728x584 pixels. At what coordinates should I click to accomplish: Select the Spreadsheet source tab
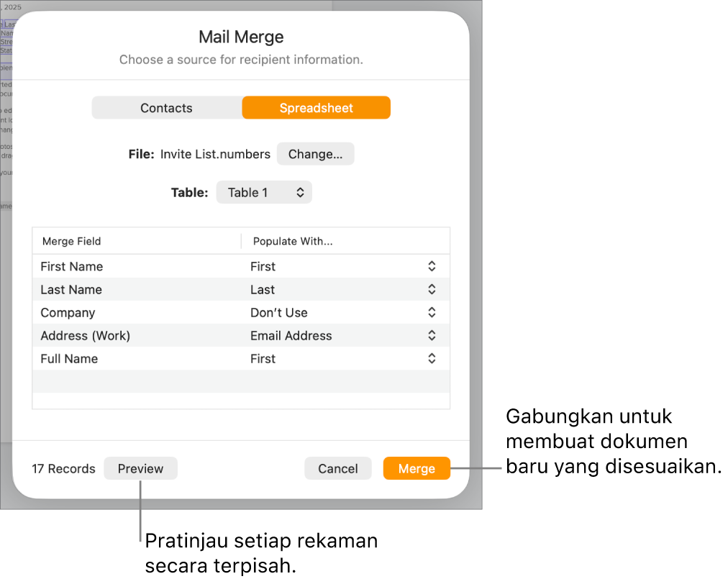[317, 108]
